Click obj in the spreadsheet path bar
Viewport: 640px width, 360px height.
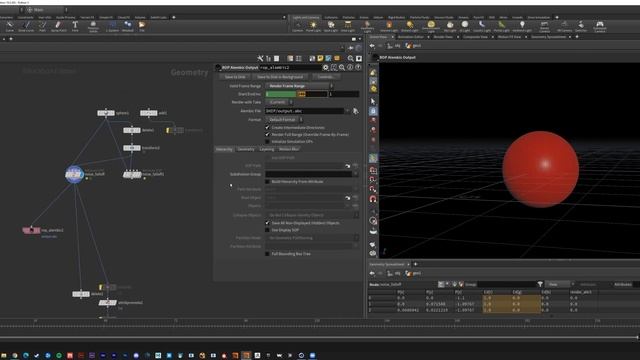click(x=395, y=273)
